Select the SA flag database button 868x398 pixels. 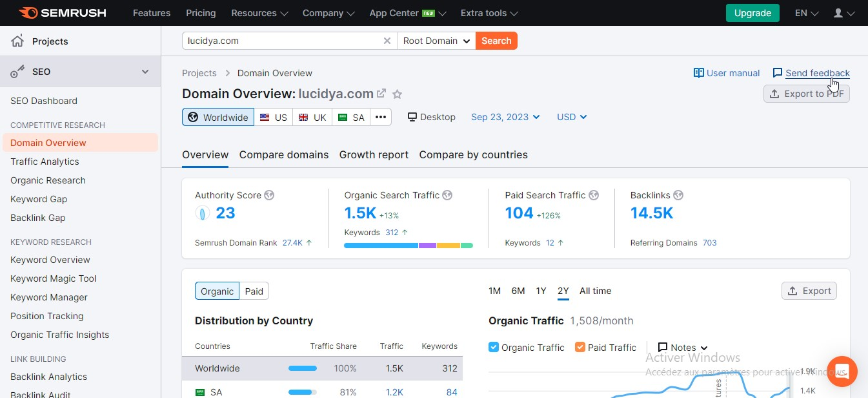pyautogui.click(x=352, y=117)
